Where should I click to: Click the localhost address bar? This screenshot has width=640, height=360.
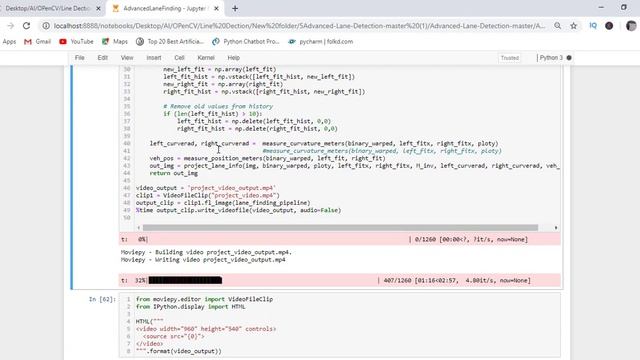(299, 26)
